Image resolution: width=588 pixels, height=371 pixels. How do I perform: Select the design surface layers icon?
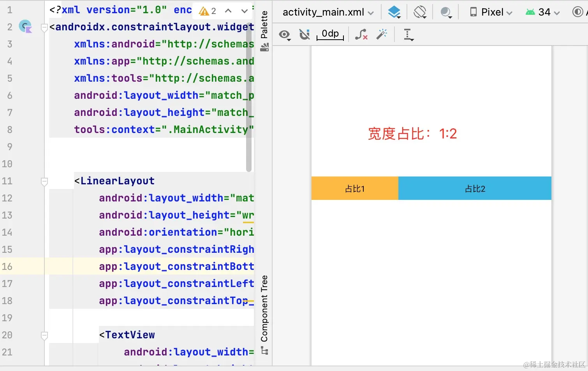point(394,12)
